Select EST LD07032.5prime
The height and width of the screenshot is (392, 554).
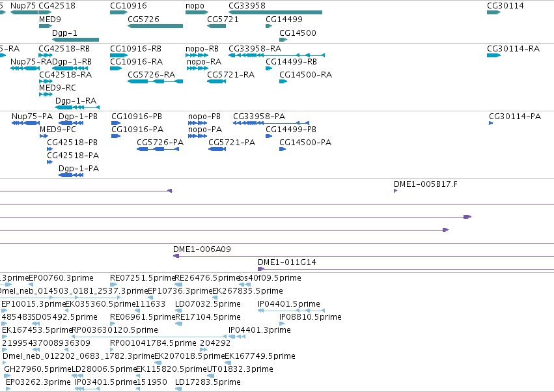208,304
